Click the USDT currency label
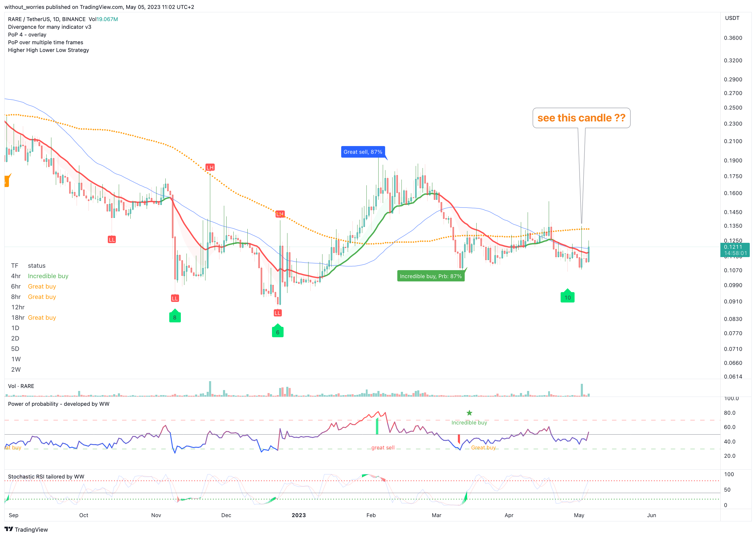The height and width of the screenshot is (537, 756). pos(732,18)
